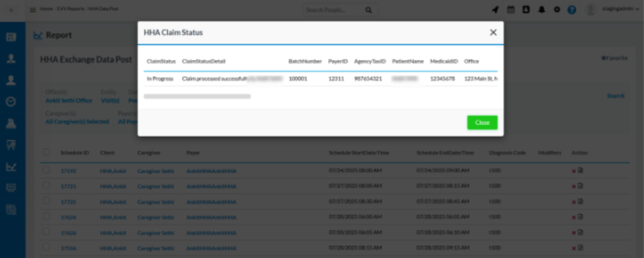Tick the checkbox for schedule 17721
Viewport: 644px width, 258px height.
(47, 186)
